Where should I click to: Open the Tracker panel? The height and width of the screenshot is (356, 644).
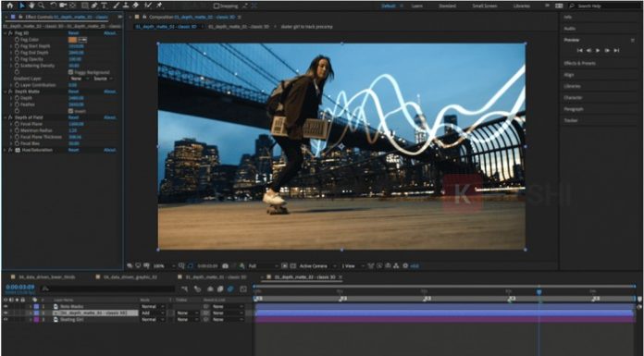[571, 121]
